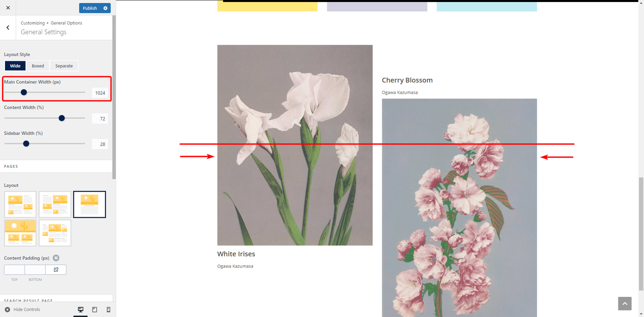Click the Publish button
This screenshot has width=644, height=317.
[x=90, y=8]
